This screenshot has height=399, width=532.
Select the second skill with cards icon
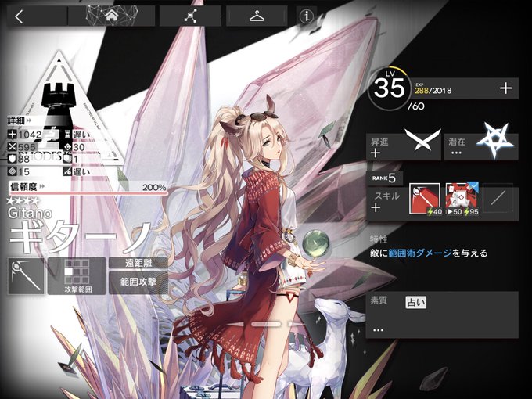click(x=461, y=199)
